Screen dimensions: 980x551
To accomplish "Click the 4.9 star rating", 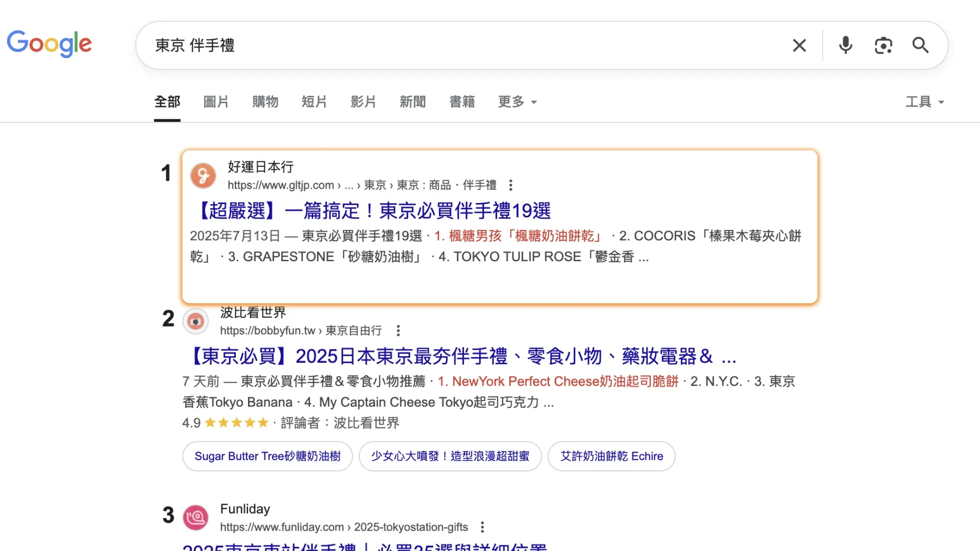I will pos(225,423).
